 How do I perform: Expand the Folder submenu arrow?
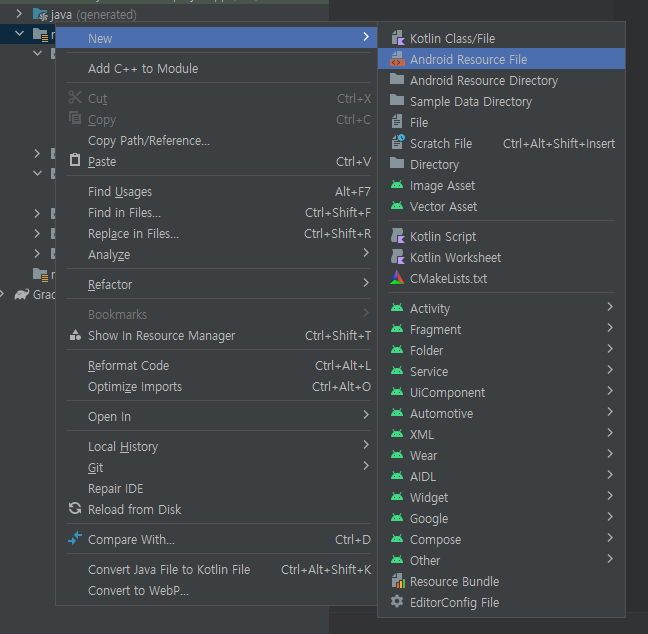pyautogui.click(x=610, y=349)
